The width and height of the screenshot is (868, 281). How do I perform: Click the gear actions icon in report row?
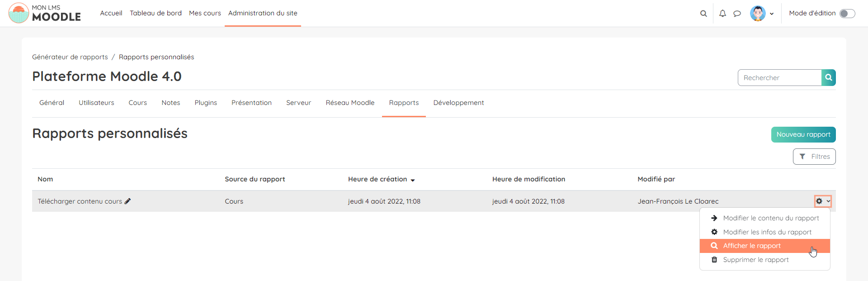[x=819, y=201]
